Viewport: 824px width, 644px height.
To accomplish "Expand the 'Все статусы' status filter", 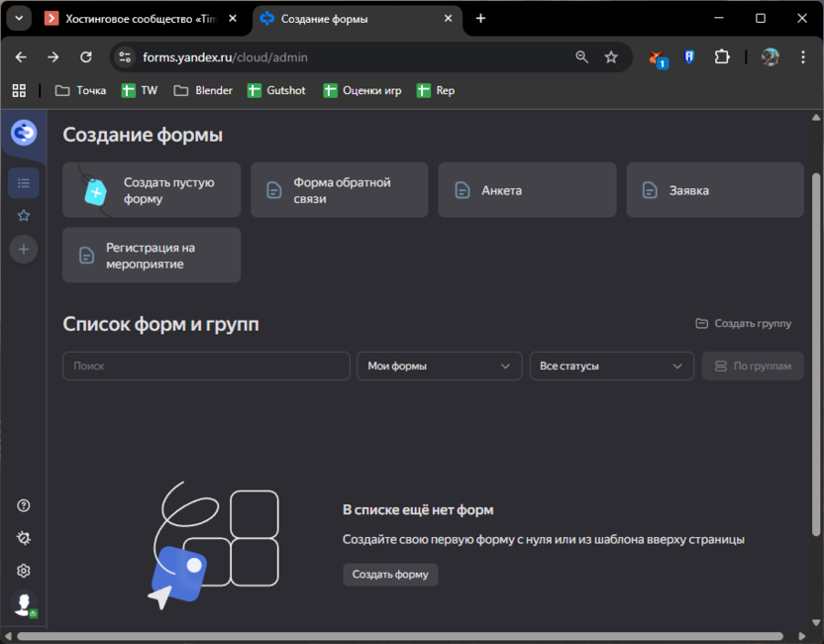I will point(610,366).
